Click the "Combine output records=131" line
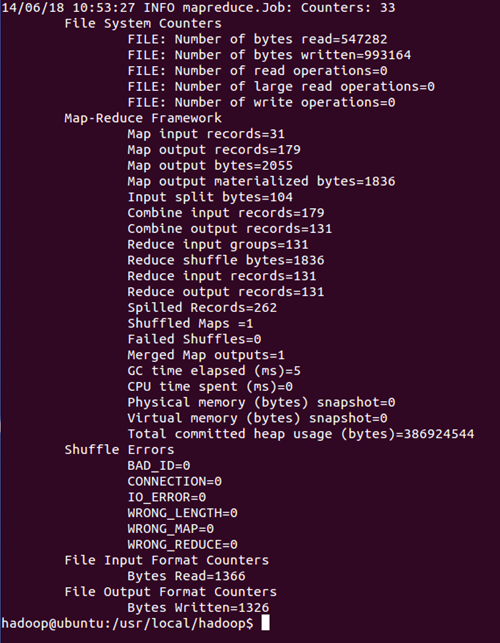 230,228
